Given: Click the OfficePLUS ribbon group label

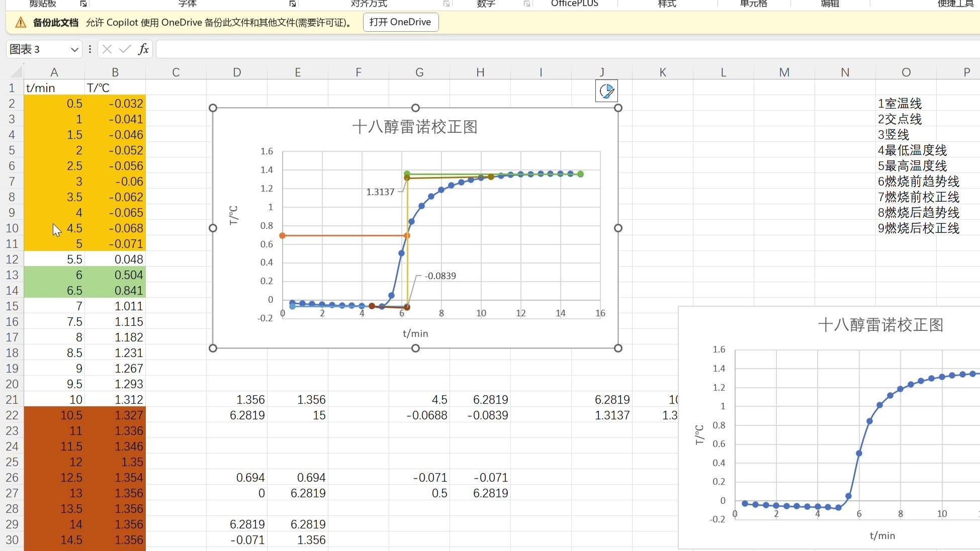Looking at the screenshot, I should pos(574,4).
